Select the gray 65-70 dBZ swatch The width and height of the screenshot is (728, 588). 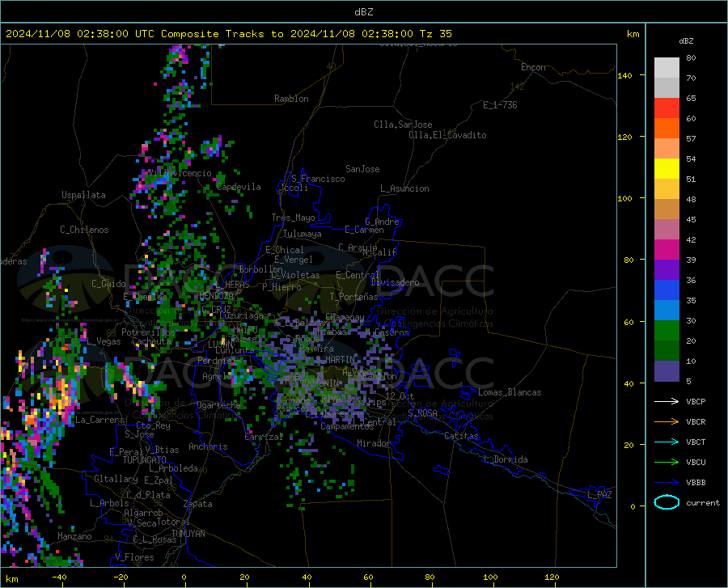667,87
